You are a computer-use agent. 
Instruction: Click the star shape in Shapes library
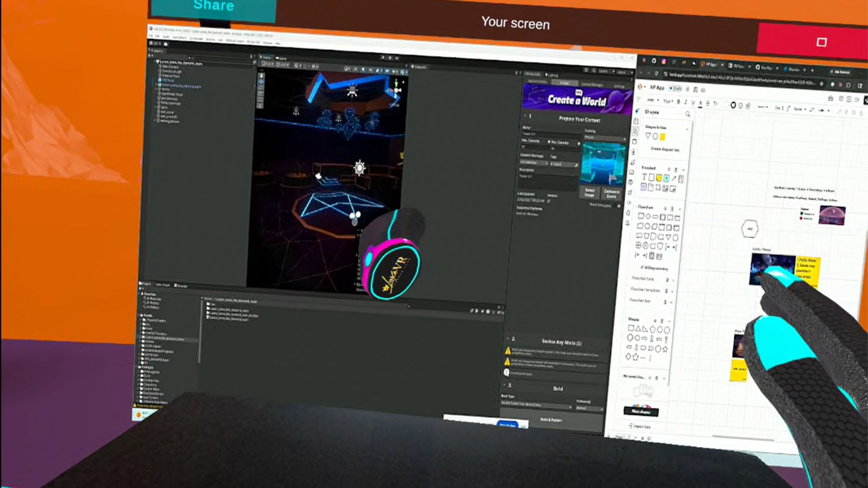(x=665, y=349)
